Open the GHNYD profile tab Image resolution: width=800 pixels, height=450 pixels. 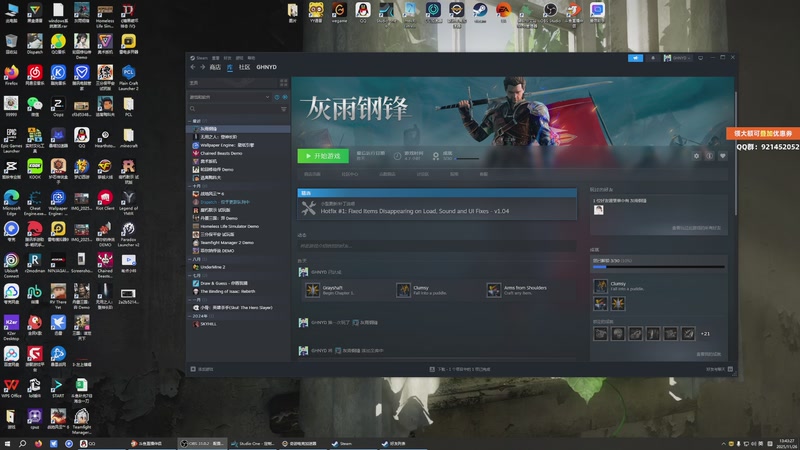(x=266, y=67)
